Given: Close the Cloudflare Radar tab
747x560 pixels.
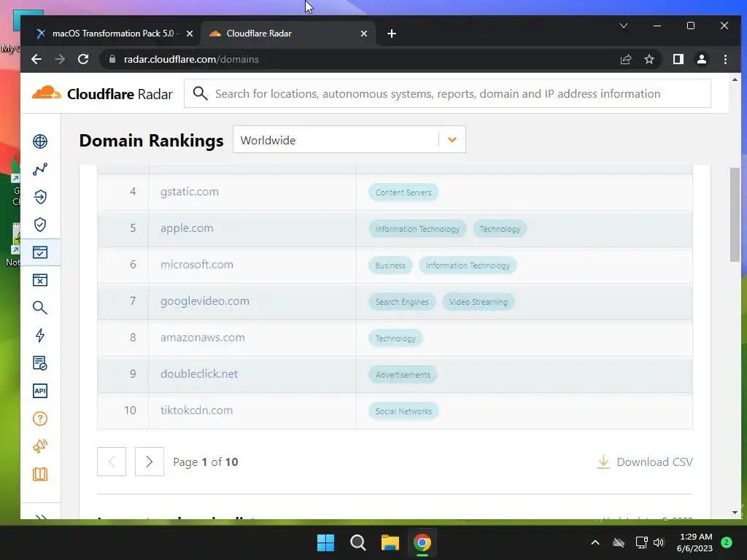Looking at the screenshot, I should (364, 34).
